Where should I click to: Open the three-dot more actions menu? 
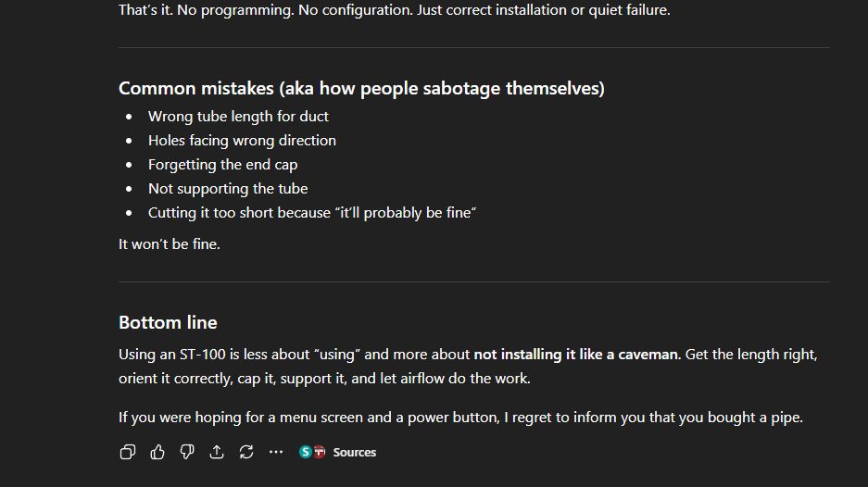pos(276,452)
